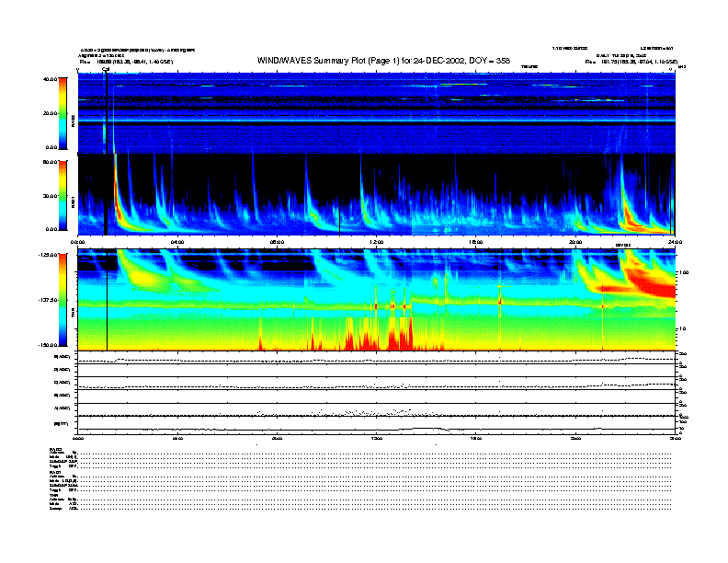Click the RAD2 panel color scale bar

pos(63,114)
